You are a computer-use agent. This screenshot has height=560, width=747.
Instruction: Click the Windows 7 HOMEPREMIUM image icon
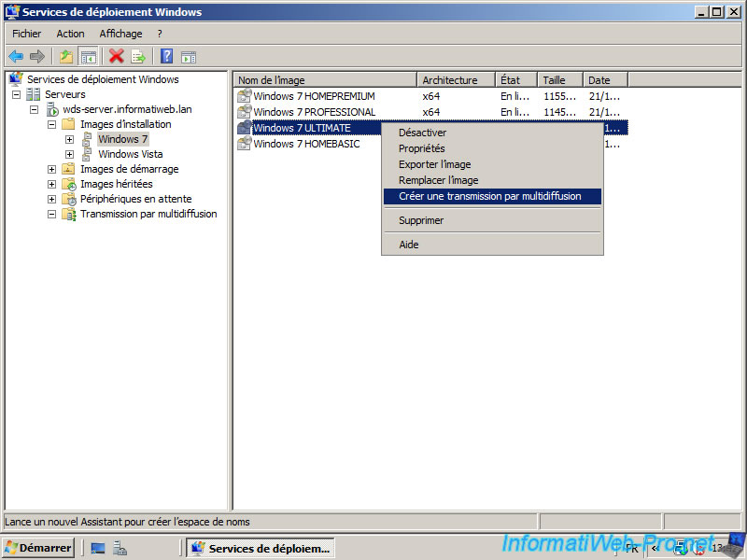point(245,96)
